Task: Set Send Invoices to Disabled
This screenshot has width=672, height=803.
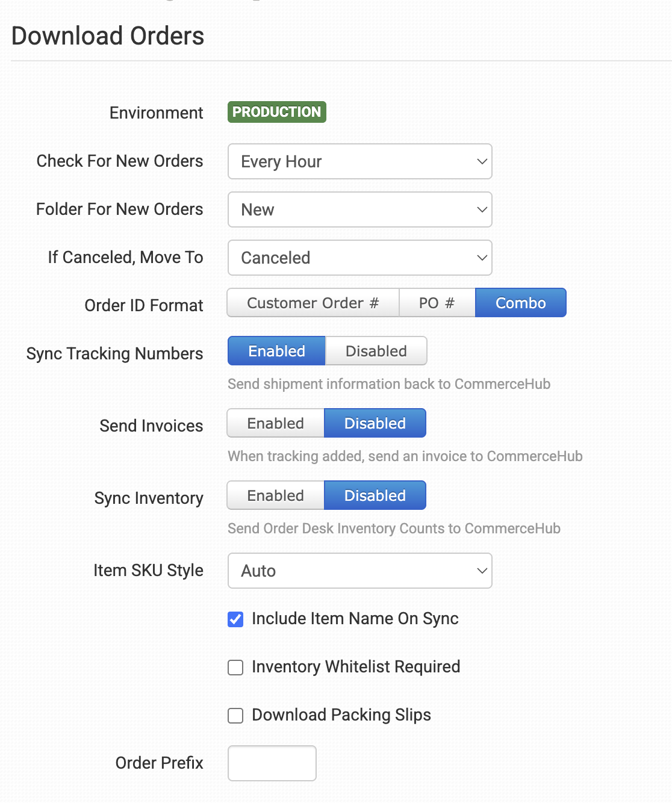Action: pos(375,423)
